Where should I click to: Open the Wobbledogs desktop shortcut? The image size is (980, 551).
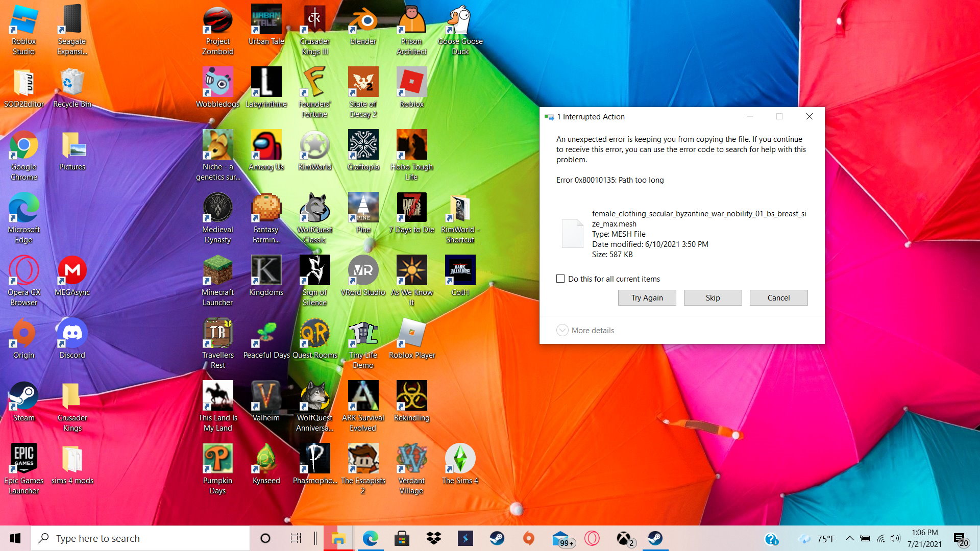click(x=218, y=88)
